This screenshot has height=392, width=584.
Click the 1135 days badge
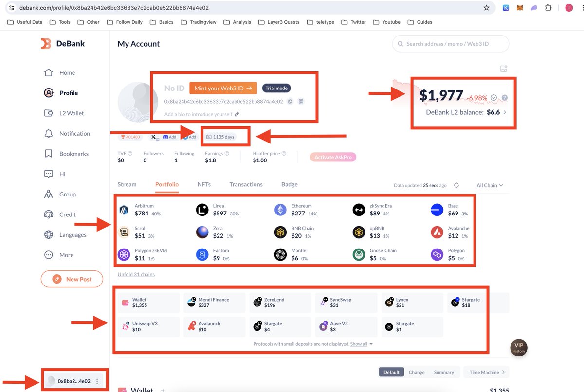220,137
